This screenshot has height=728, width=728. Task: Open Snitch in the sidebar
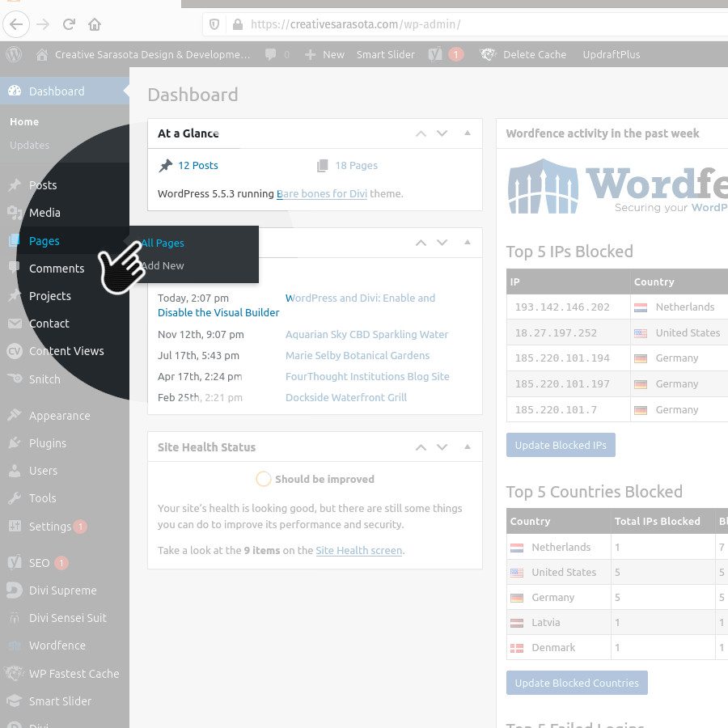[44, 379]
